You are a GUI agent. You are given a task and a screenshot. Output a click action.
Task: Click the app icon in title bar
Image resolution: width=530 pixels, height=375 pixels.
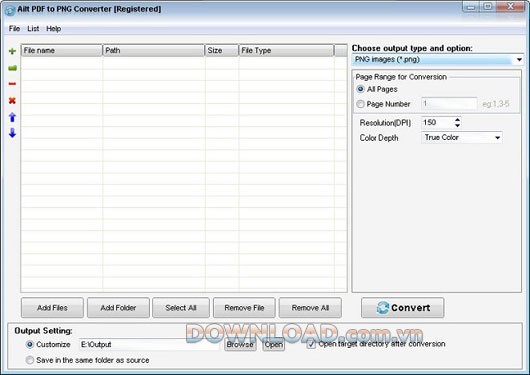click(10, 10)
